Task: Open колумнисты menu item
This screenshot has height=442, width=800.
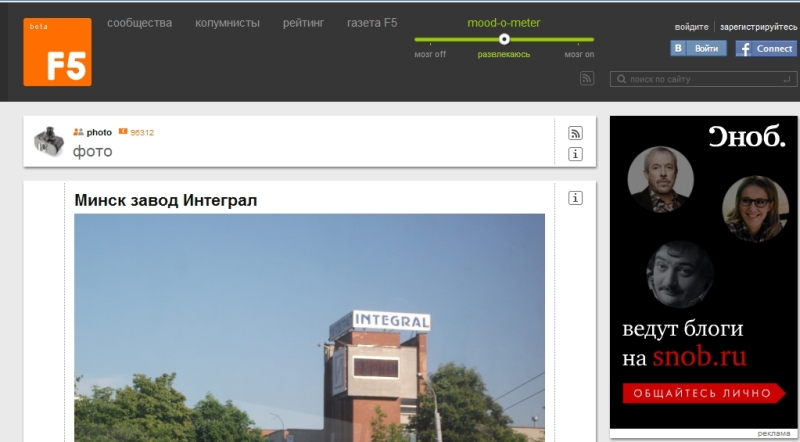Action: [227, 23]
